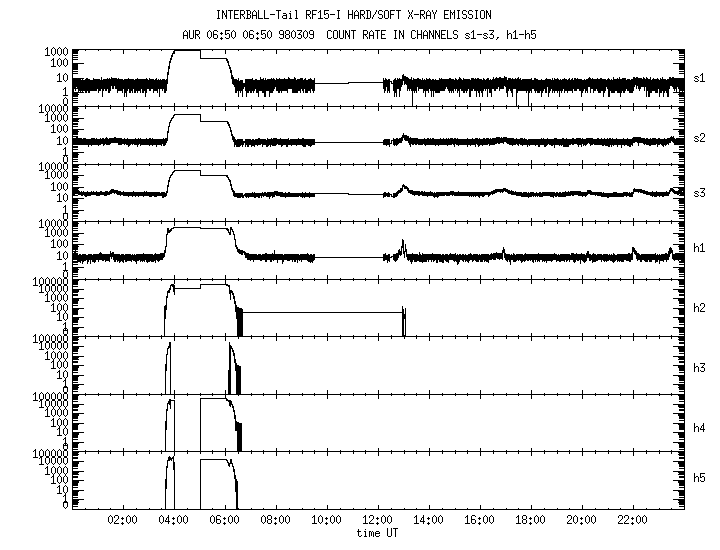Select the 04:00 time axis tick label
This screenshot has height=550, width=720.
[173, 520]
